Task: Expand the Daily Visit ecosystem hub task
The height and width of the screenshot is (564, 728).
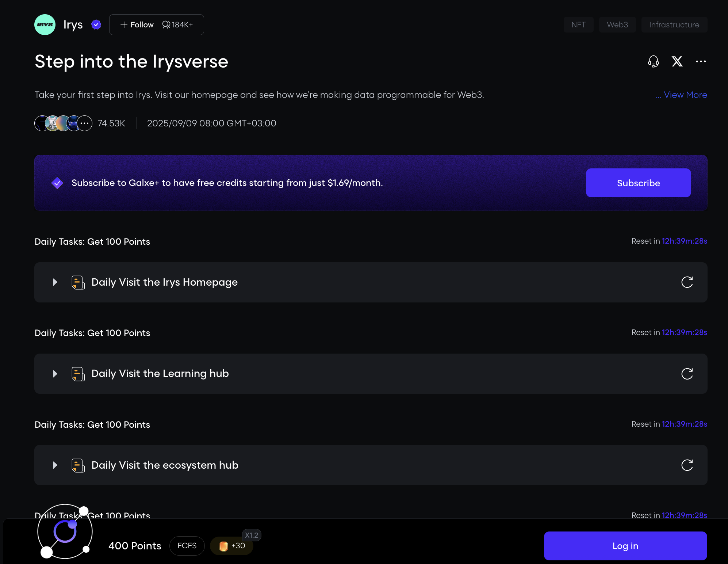Action: click(x=55, y=465)
